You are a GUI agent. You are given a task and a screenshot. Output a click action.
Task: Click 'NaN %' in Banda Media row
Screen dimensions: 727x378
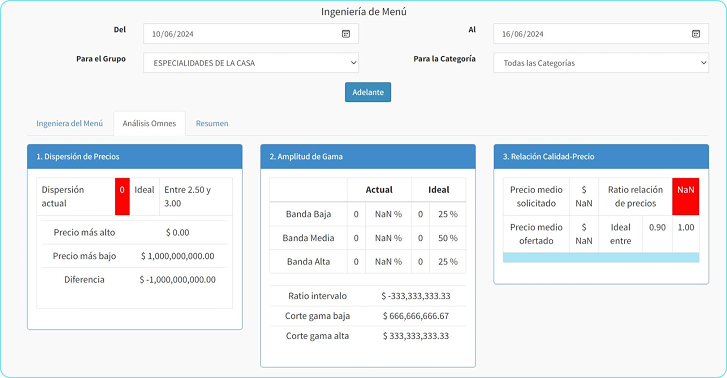point(389,238)
